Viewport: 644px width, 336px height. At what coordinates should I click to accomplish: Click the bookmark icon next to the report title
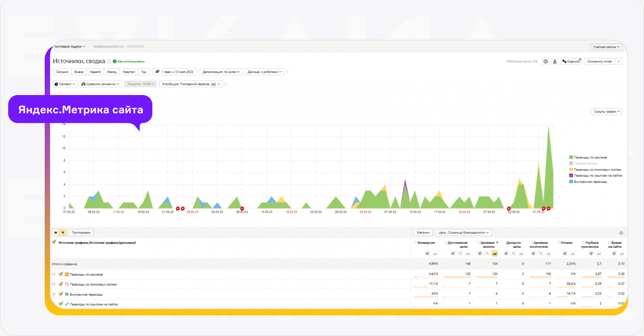pyautogui.click(x=109, y=61)
